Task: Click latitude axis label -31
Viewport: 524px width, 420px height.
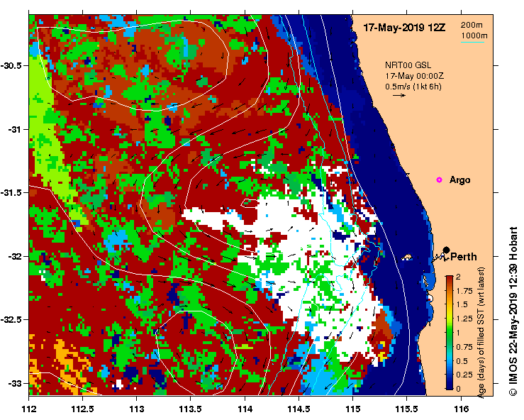Action: [x=14, y=129]
